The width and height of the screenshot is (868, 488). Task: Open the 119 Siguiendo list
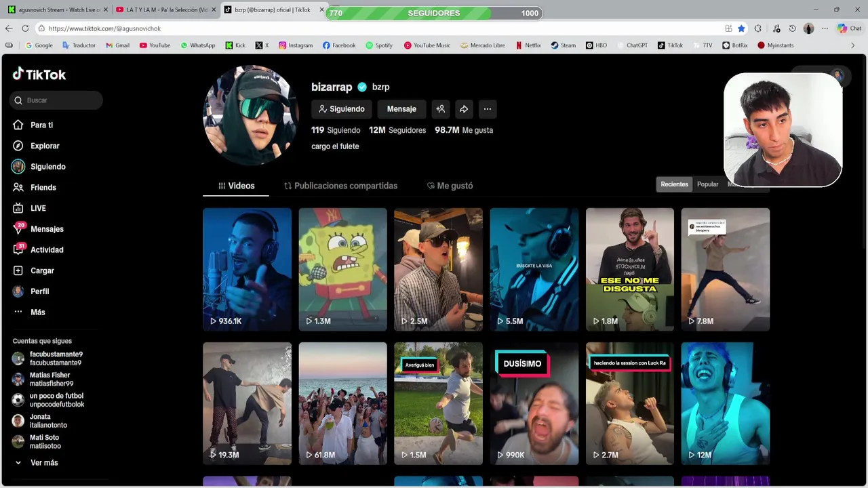click(x=336, y=130)
